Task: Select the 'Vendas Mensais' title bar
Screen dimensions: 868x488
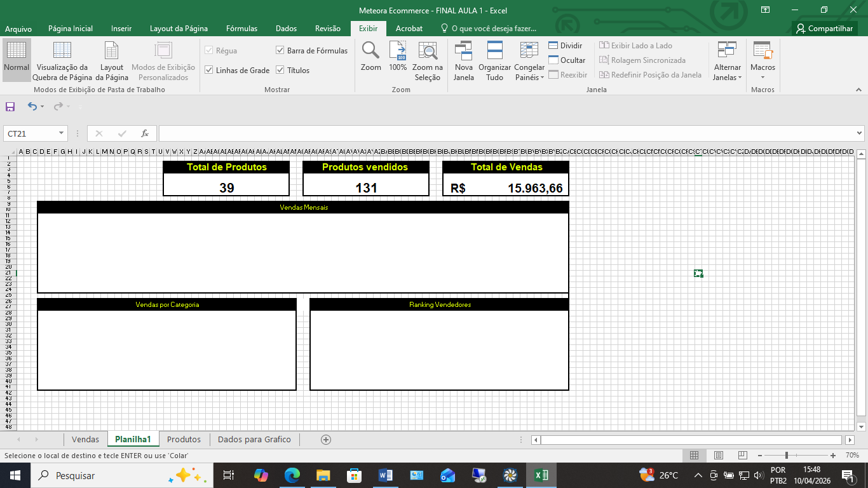Action: pos(303,208)
